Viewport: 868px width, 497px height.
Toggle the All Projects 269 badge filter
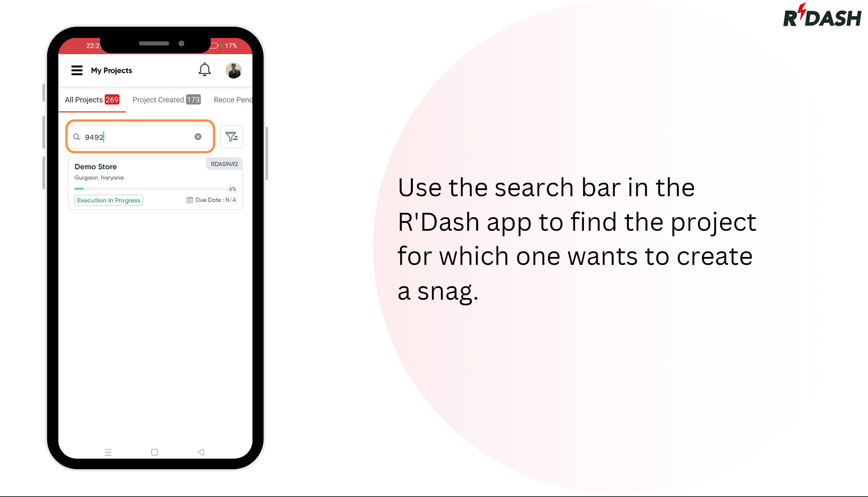point(92,100)
